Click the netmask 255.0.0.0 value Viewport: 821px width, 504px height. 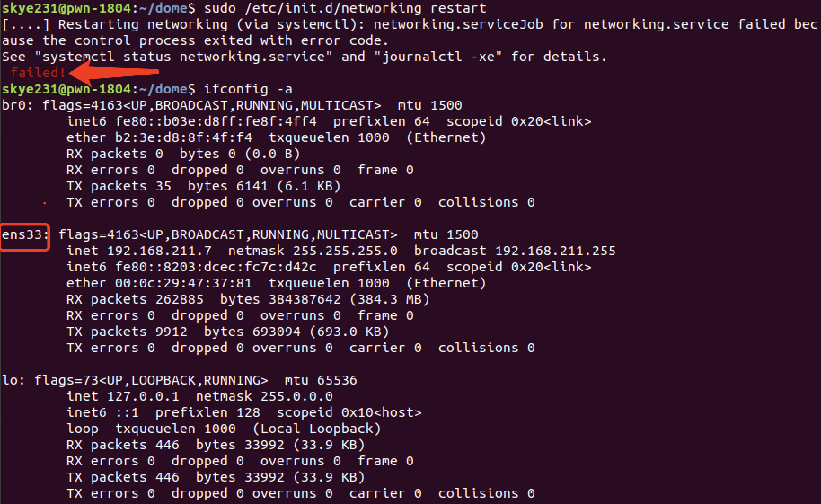coord(296,397)
